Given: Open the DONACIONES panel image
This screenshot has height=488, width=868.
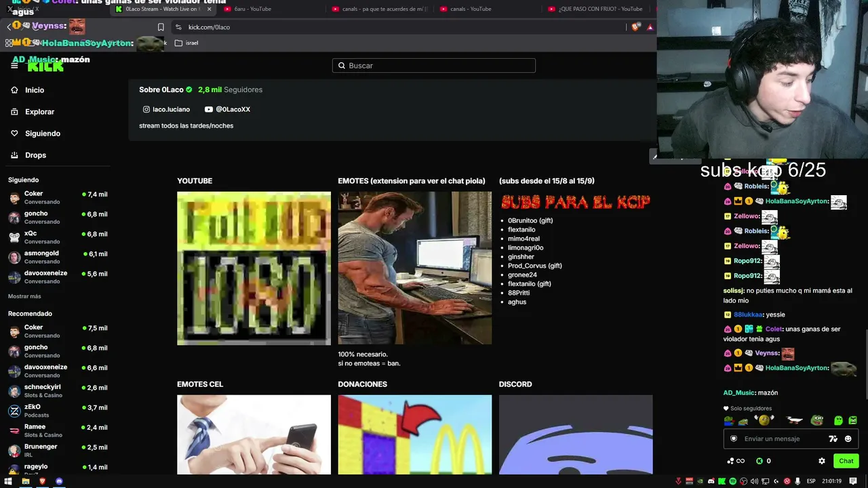Looking at the screenshot, I should tap(415, 434).
